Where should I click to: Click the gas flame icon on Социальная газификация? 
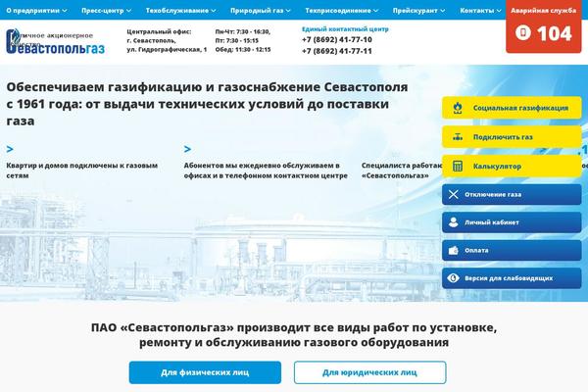[457, 108]
